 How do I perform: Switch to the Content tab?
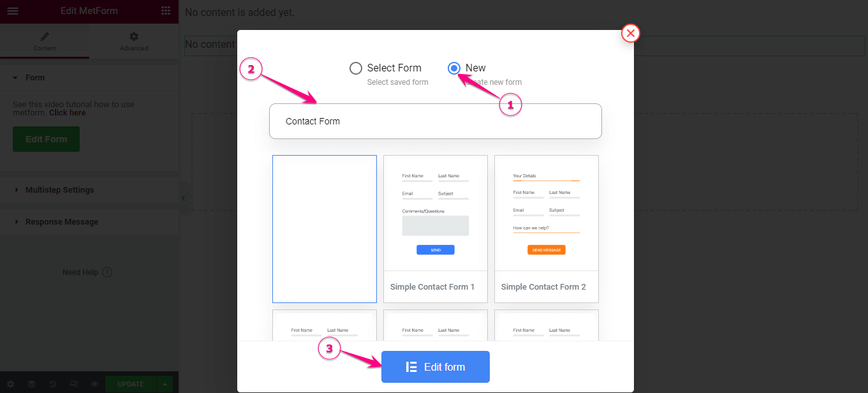[45, 42]
